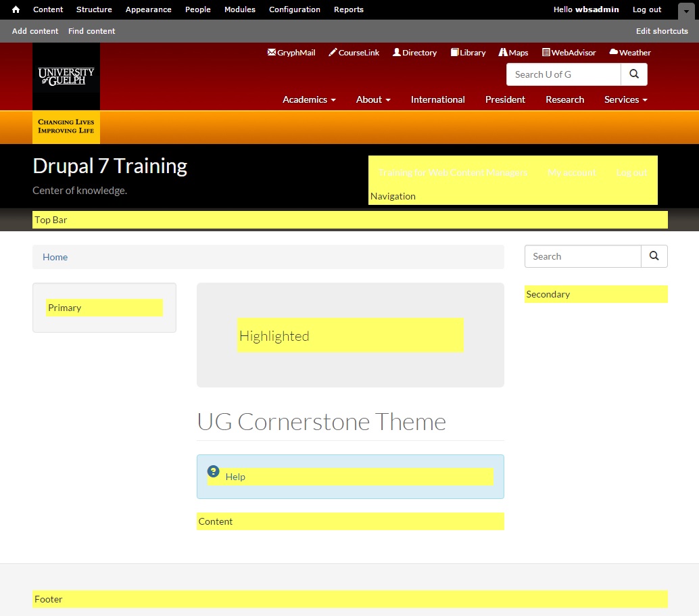699x616 pixels.
Task: Open the WebAdvisor link
Action: click(x=569, y=53)
